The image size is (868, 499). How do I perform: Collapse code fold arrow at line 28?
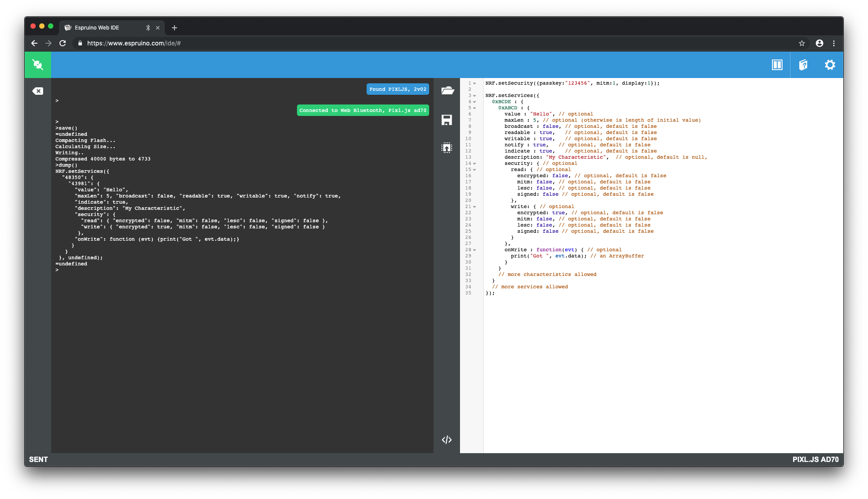[x=475, y=250]
